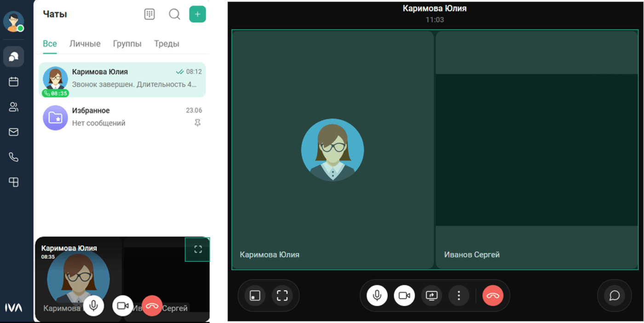Mute microphone in the mini call widget
Viewport: 644px width, 323px height.
tap(93, 306)
